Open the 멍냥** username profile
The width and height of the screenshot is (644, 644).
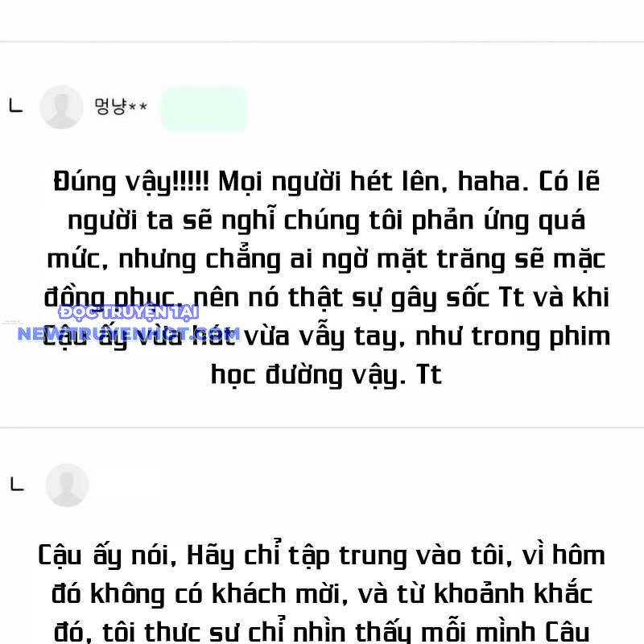121,107
